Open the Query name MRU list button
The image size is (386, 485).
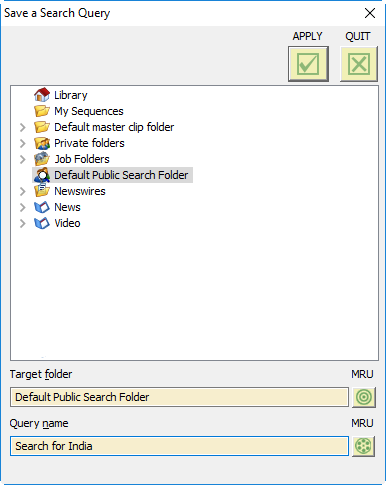(x=364, y=446)
